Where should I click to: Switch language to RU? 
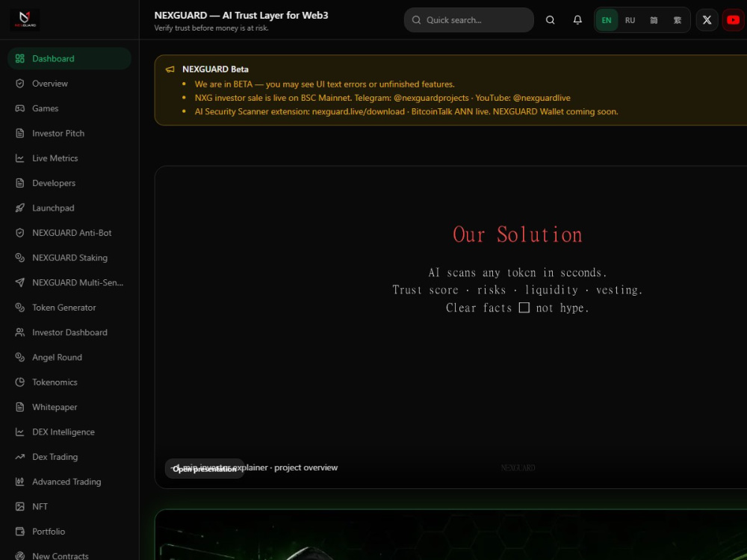pyautogui.click(x=630, y=20)
